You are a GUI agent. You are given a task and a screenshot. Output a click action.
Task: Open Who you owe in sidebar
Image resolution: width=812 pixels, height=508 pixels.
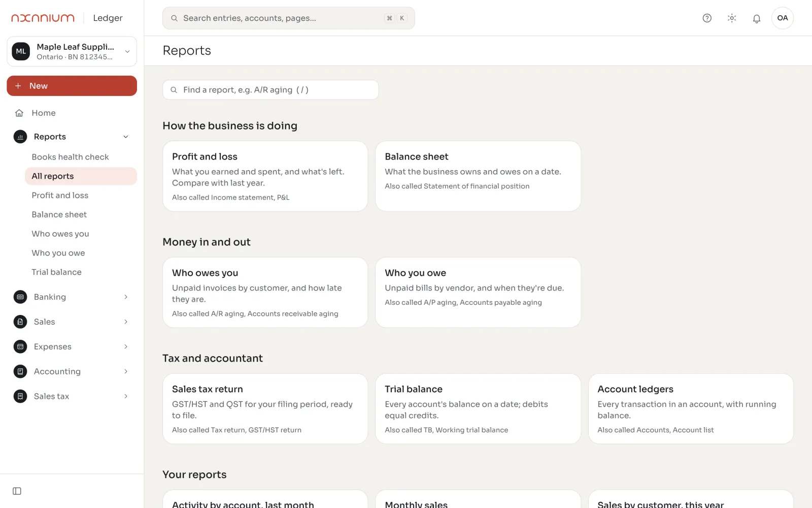(x=81, y=253)
